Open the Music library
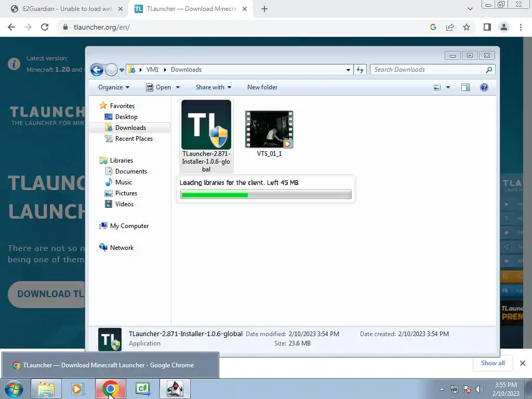The height and width of the screenshot is (399, 532). [x=118, y=182]
